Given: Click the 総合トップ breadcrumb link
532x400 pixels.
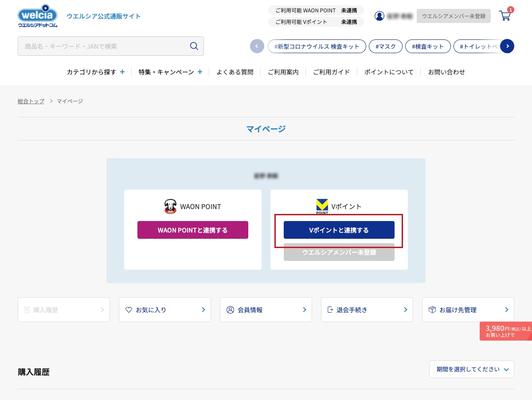Looking at the screenshot, I should coord(31,101).
